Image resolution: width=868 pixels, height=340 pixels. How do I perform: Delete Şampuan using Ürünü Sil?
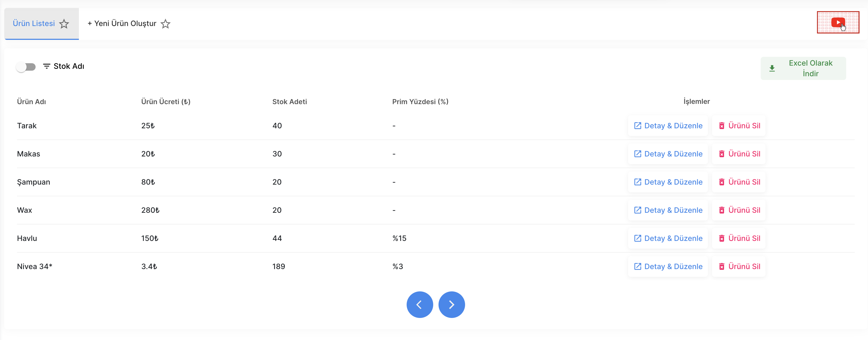[739, 182]
